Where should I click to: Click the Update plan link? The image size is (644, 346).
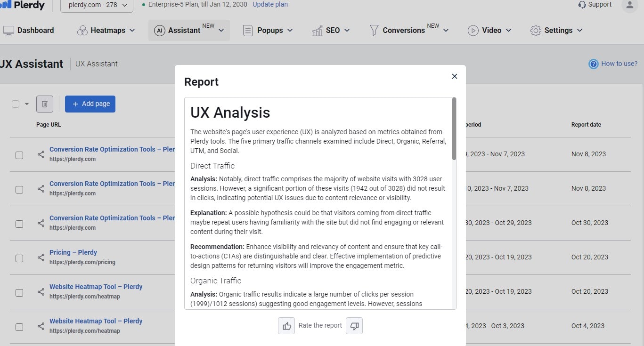270,4
